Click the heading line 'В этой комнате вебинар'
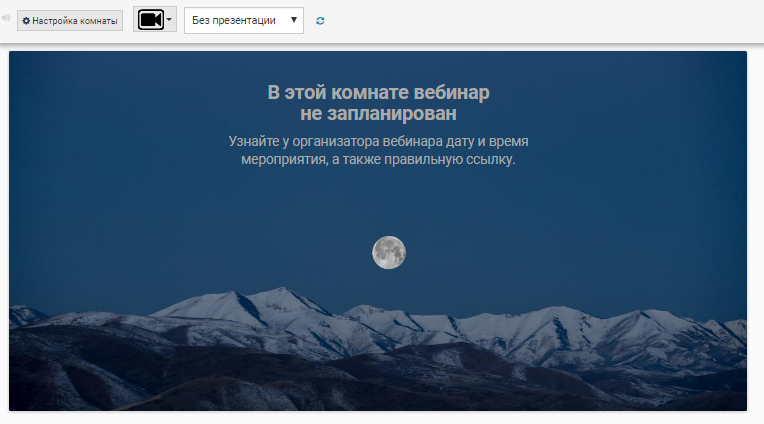Image resolution: width=764 pixels, height=424 pixels. click(x=378, y=93)
